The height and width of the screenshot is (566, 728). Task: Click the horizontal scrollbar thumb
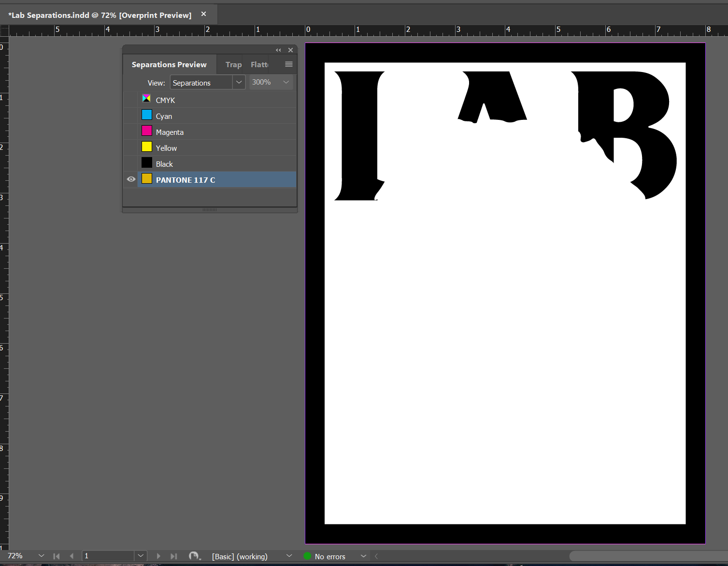[x=648, y=556]
